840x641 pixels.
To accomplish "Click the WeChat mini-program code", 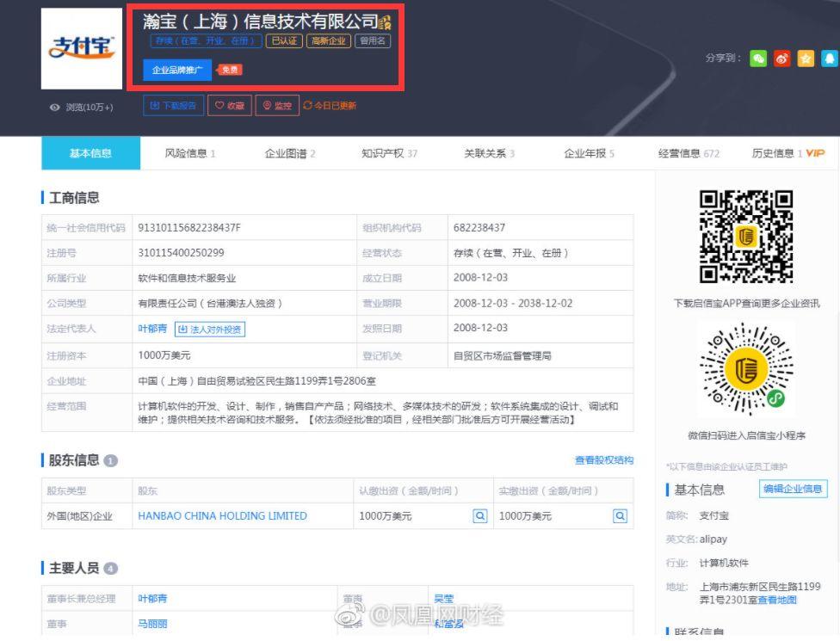I will click(x=746, y=369).
